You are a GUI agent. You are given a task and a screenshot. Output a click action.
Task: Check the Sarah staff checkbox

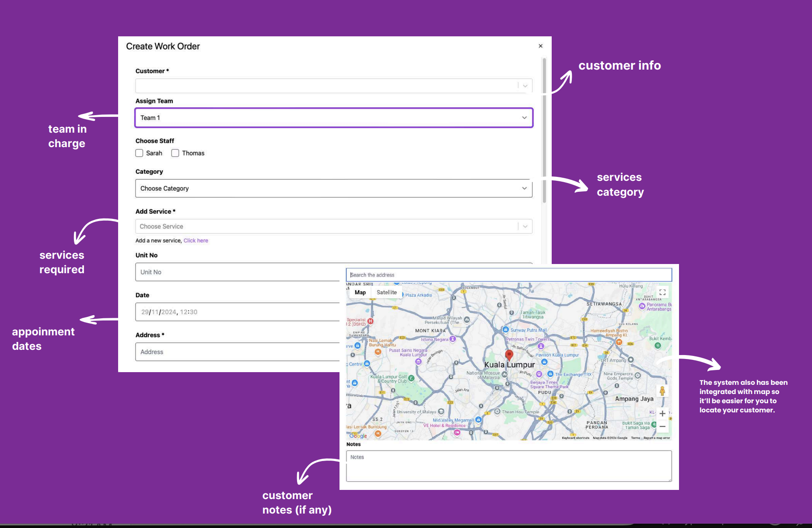pyautogui.click(x=139, y=153)
